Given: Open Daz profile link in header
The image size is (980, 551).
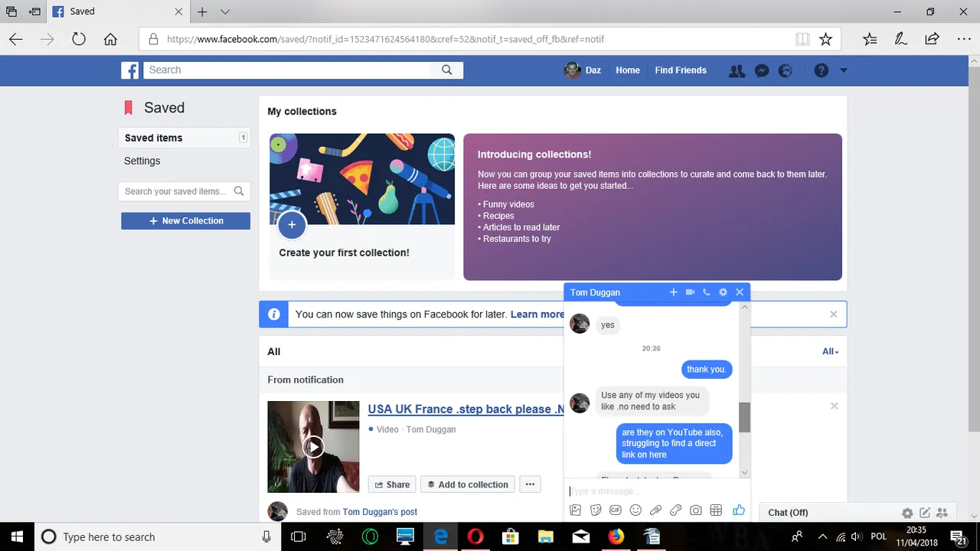Looking at the screenshot, I should [x=583, y=70].
